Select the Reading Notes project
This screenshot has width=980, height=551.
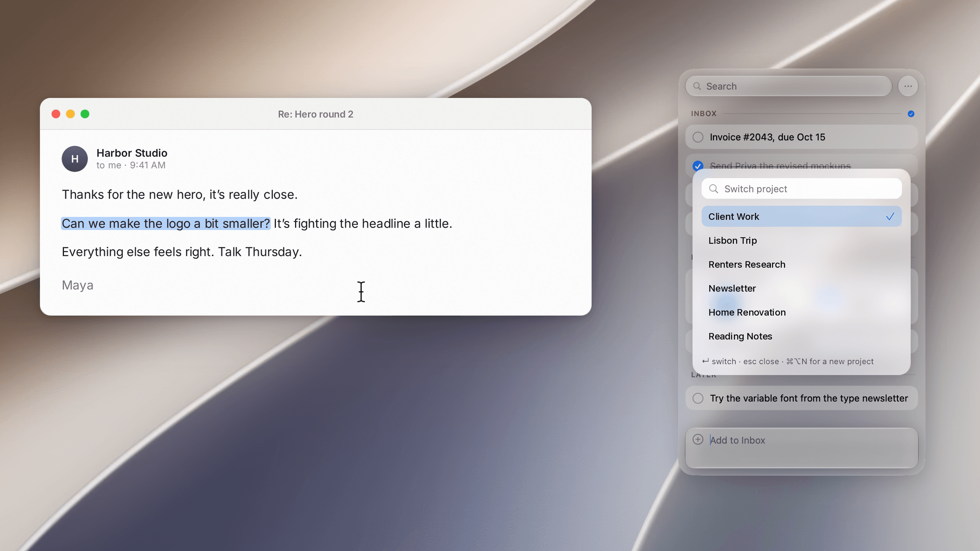pos(801,336)
